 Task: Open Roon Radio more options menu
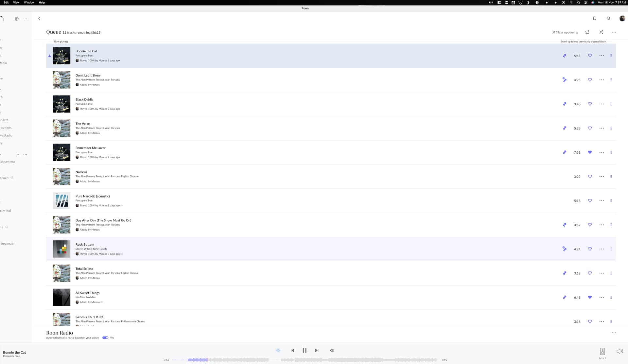click(614, 333)
